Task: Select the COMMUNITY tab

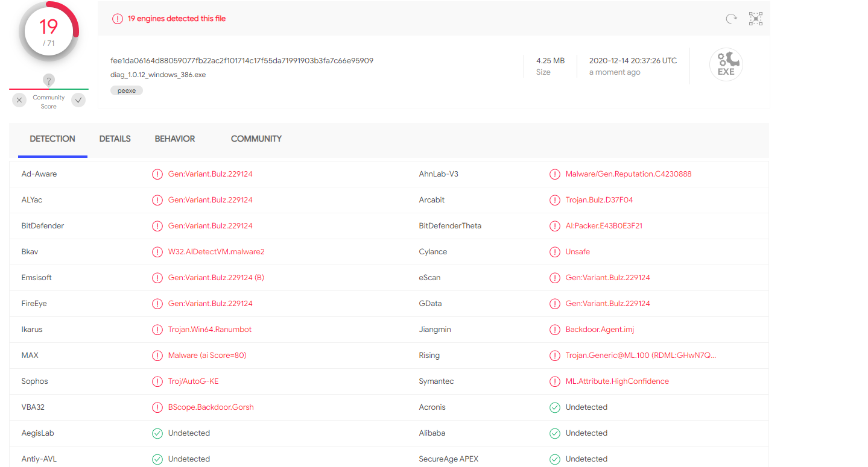Action: [256, 139]
